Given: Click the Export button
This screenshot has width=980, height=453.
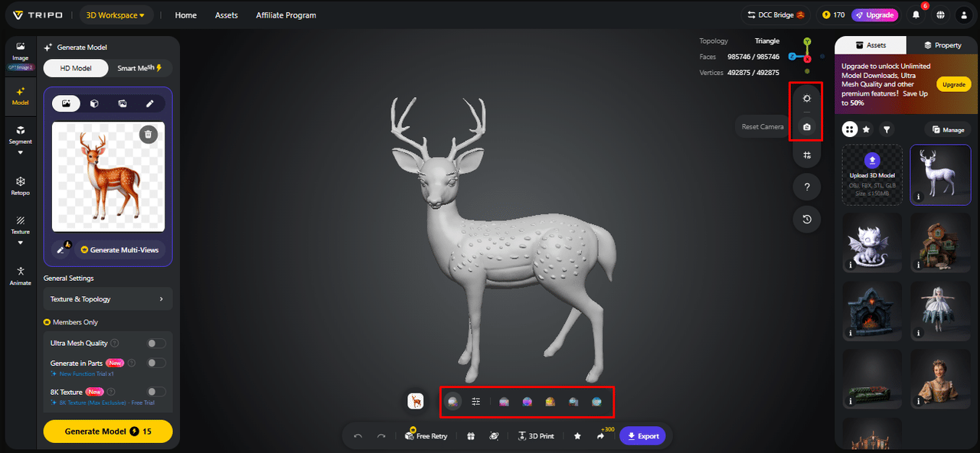Looking at the screenshot, I should point(642,436).
